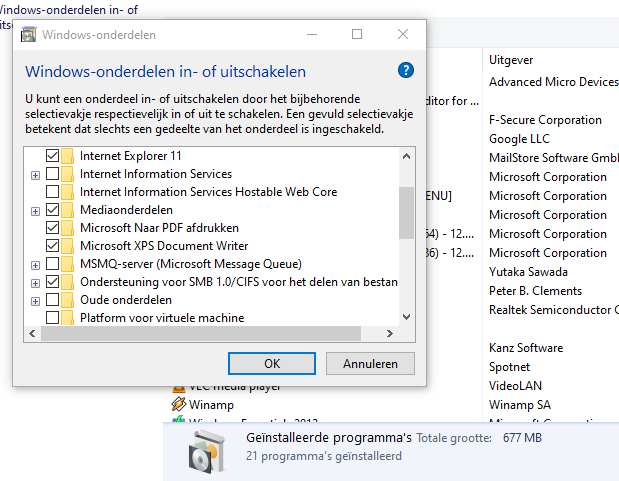The height and width of the screenshot is (481, 619).
Task: Enable Internet Information Services checkbox
Action: coord(53,174)
